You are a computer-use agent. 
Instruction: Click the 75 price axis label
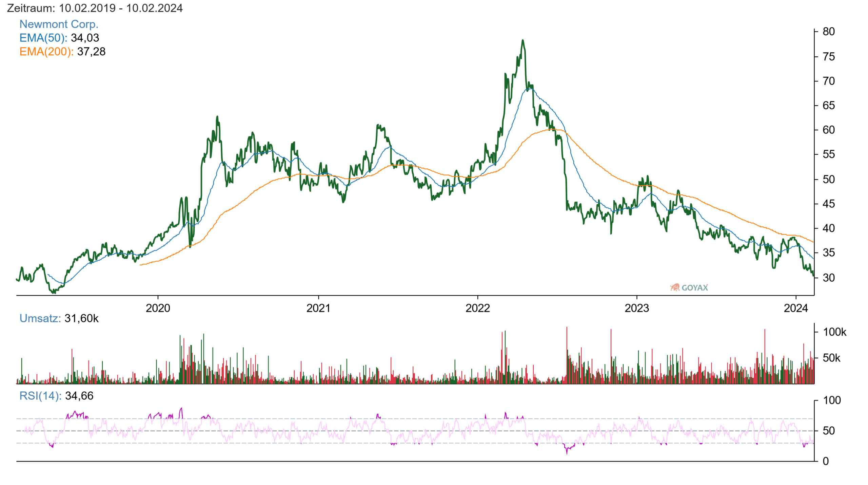pos(829,57)
